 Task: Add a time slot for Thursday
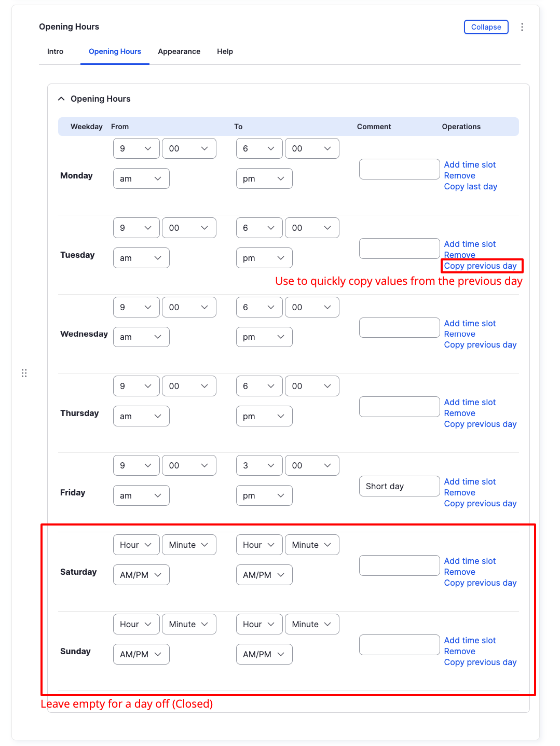coord(470,402)
